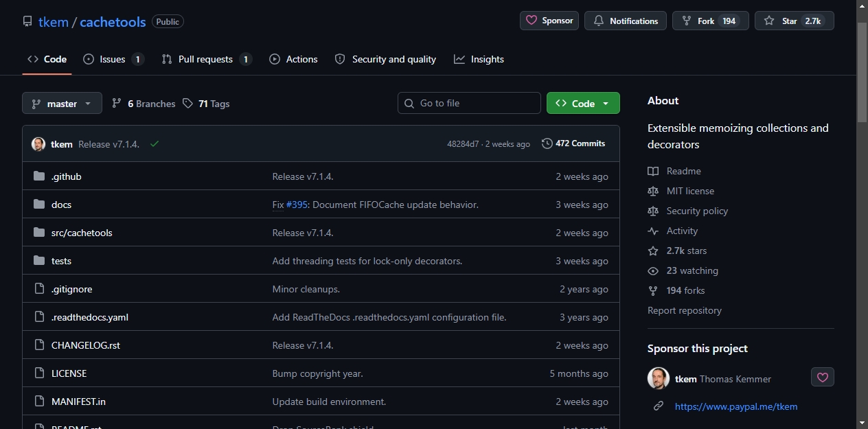
Task: Open the tkem owner link in header
Action: (54, 22)
